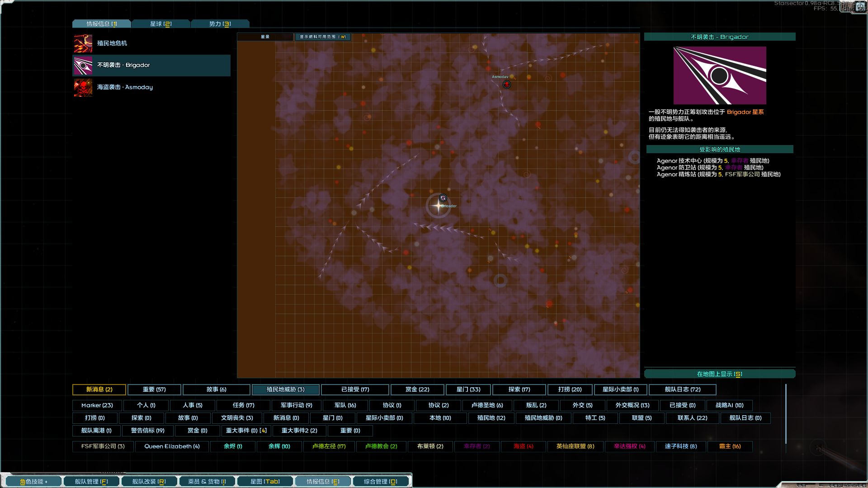Toggle 余辉 (10) faction tag
Viewport: 868px width, 488px height.
click(x=279, y=446)
